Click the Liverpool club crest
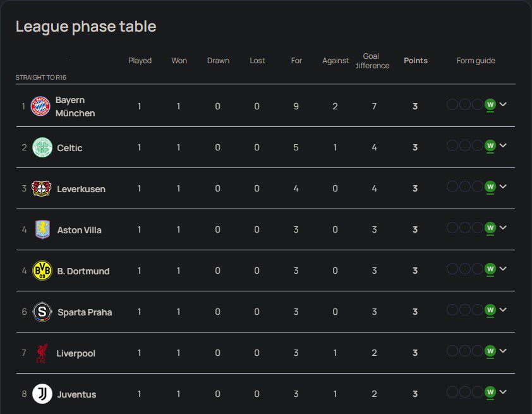 [x=42, y=353]
